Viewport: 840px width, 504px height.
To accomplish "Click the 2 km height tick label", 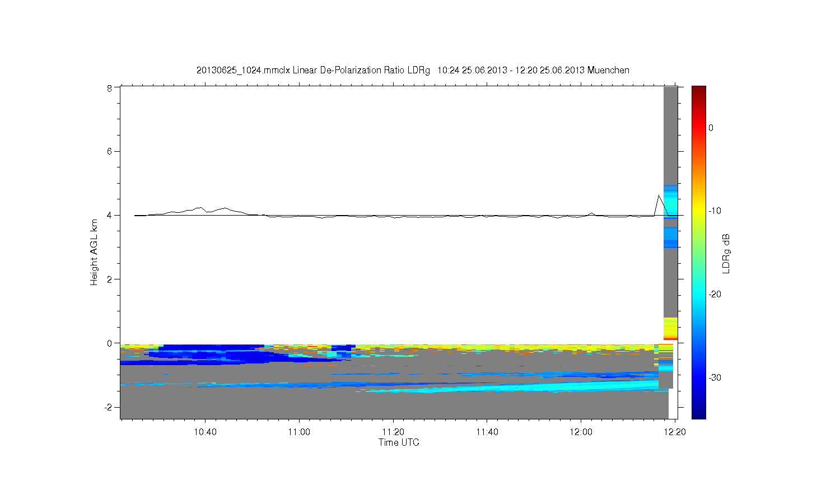I will (110, 279).
